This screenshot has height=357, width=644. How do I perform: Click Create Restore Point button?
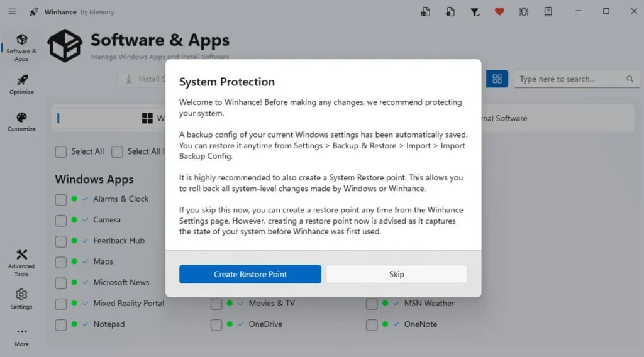250,274
